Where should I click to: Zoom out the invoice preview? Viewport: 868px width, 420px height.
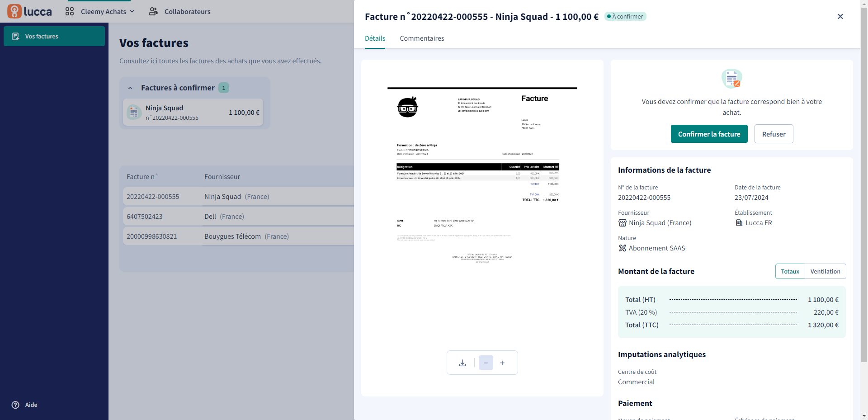point(486,363)
